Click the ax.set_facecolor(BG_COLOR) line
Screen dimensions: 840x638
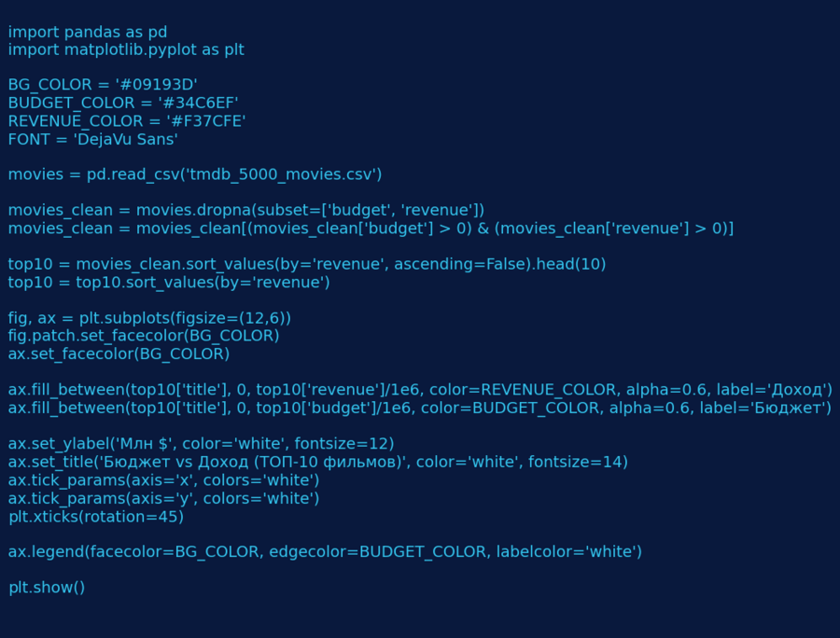[119, 354]
